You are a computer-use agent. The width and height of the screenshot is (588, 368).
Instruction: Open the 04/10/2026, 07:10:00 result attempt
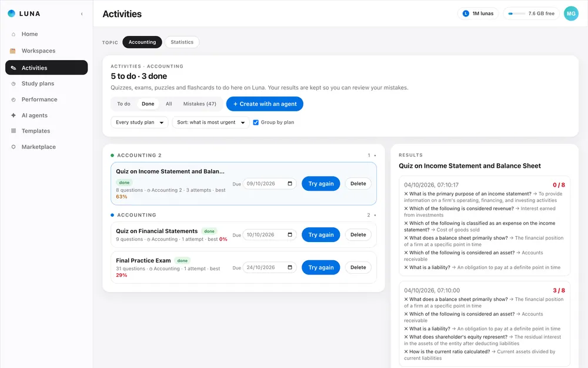pyautogui.click(x=485, y=324)
